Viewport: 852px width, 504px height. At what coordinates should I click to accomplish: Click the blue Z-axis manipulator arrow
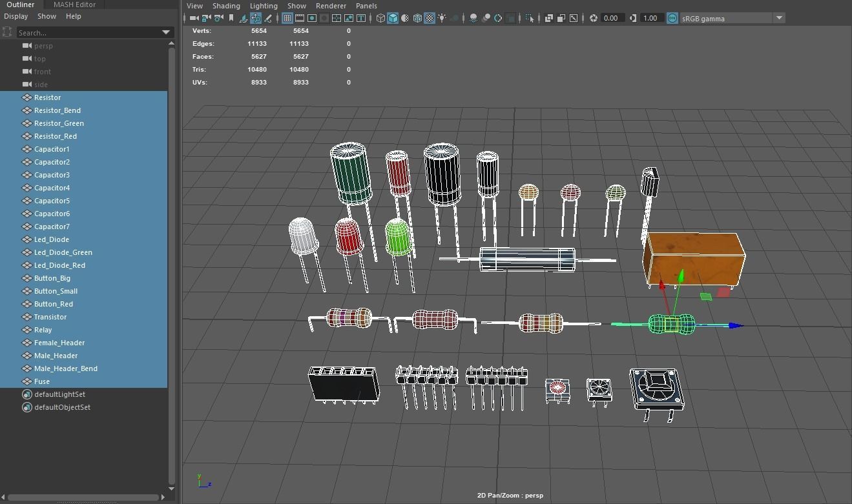[x=735, y=326]
